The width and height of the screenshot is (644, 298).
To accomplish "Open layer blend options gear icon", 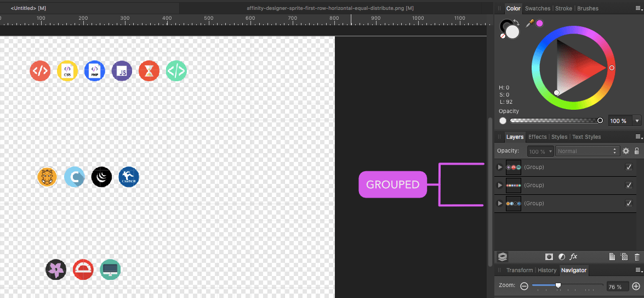I will coord(625,151).
